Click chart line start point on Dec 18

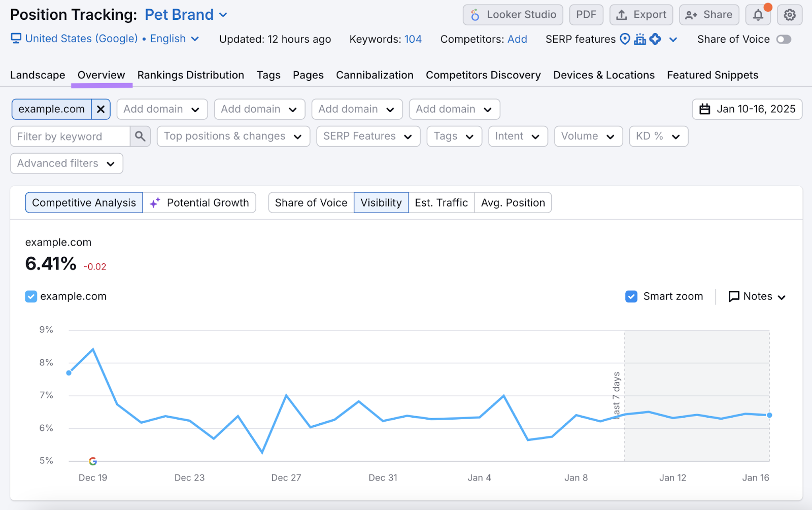click(x=69, y=373)
